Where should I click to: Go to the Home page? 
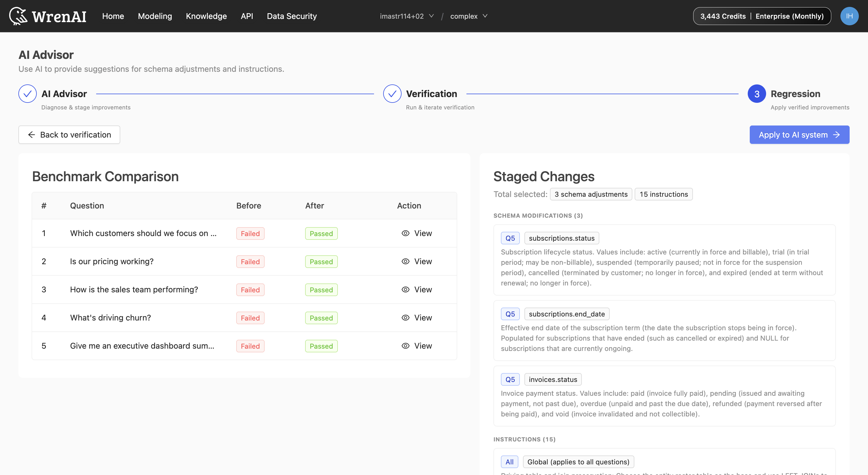113,16
